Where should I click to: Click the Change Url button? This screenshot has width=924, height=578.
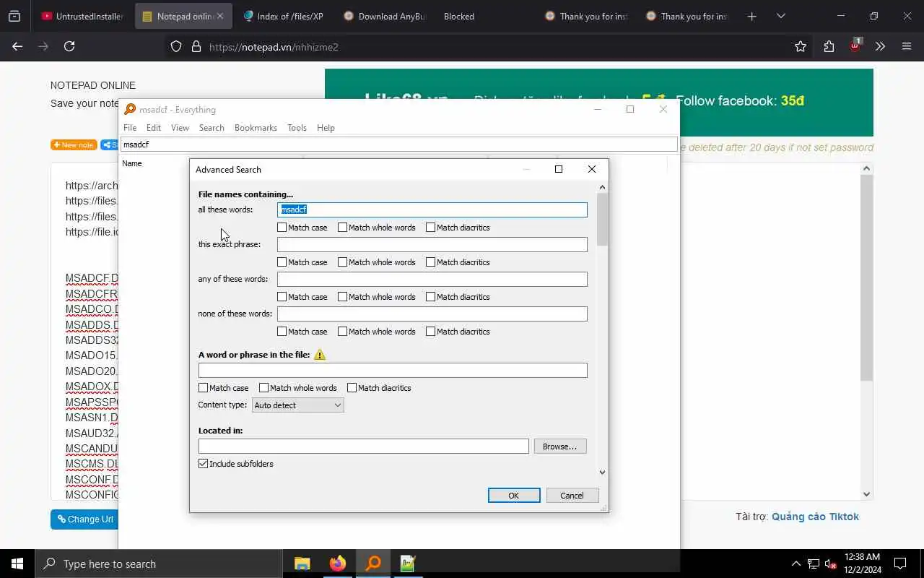point(84,519)
